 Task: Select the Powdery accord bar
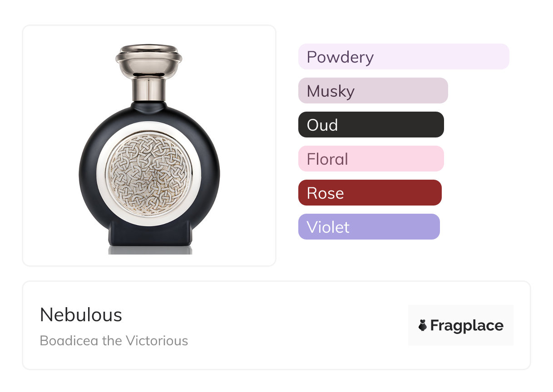[x=403, y=57]
